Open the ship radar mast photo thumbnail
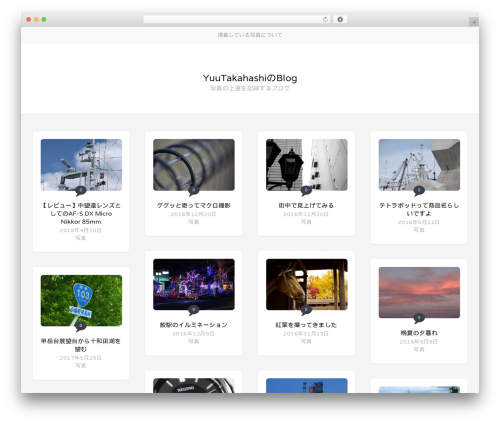This screenshot has width=500, height=423. (x=81, y=165)
